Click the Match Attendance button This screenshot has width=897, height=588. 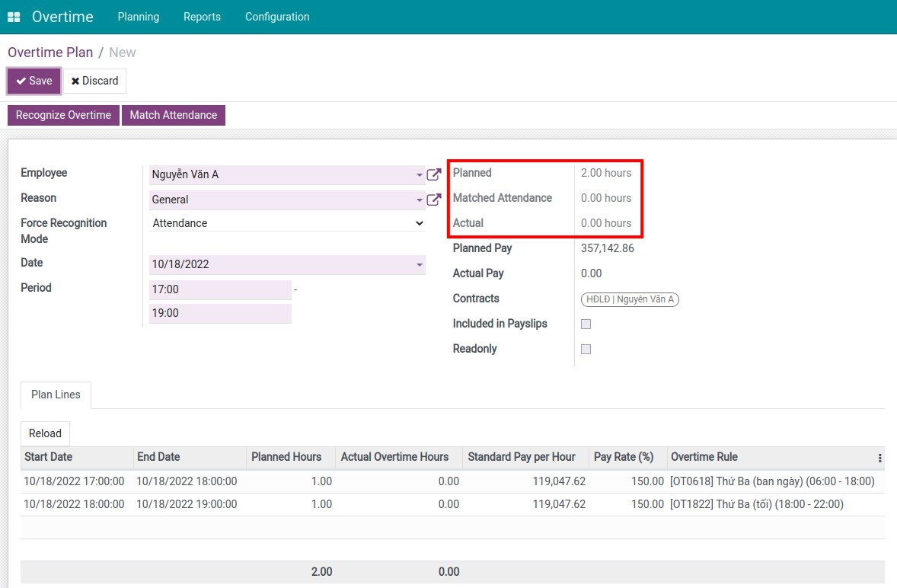(174, 115)
